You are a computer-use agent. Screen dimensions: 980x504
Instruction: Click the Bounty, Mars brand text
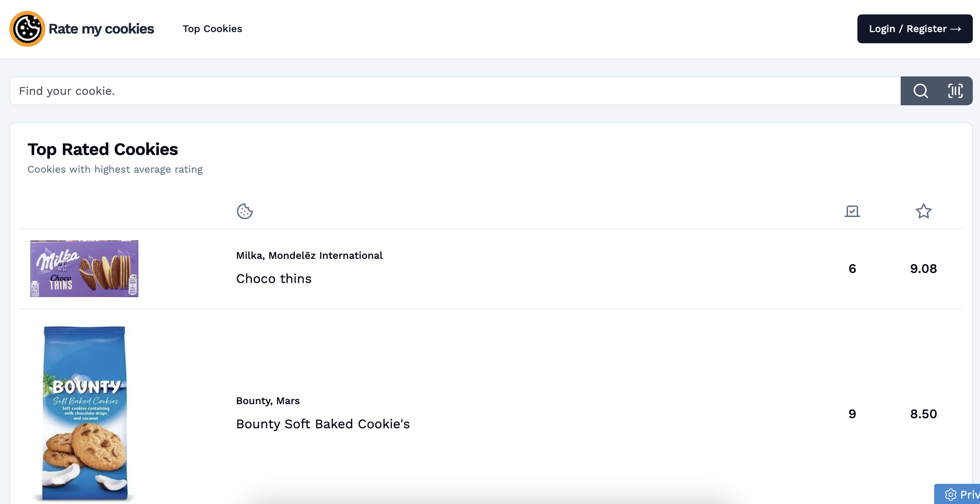point(268,401)
